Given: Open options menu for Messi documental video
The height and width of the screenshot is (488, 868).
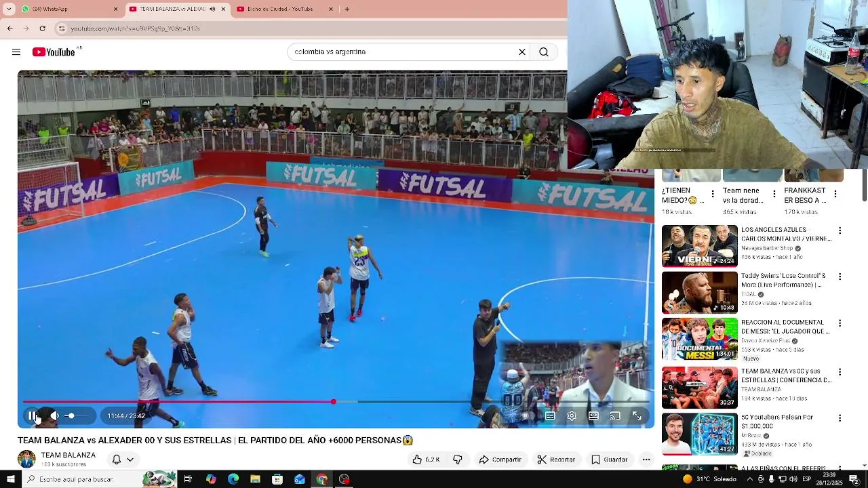Looking at the screenshot, I should 840,323.
